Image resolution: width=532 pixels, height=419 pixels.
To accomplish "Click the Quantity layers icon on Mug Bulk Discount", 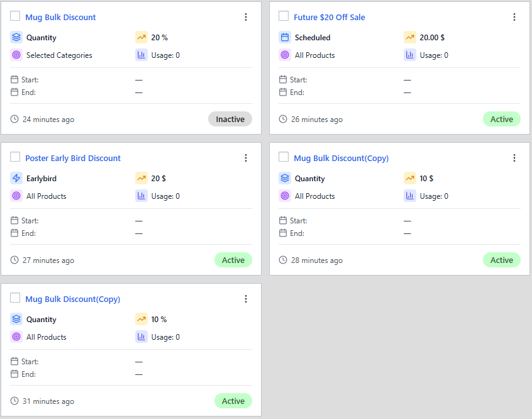I will (16, 37).
